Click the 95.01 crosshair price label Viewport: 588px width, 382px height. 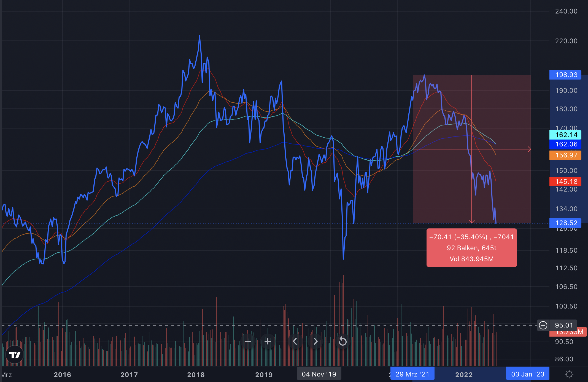pos(564,325)
